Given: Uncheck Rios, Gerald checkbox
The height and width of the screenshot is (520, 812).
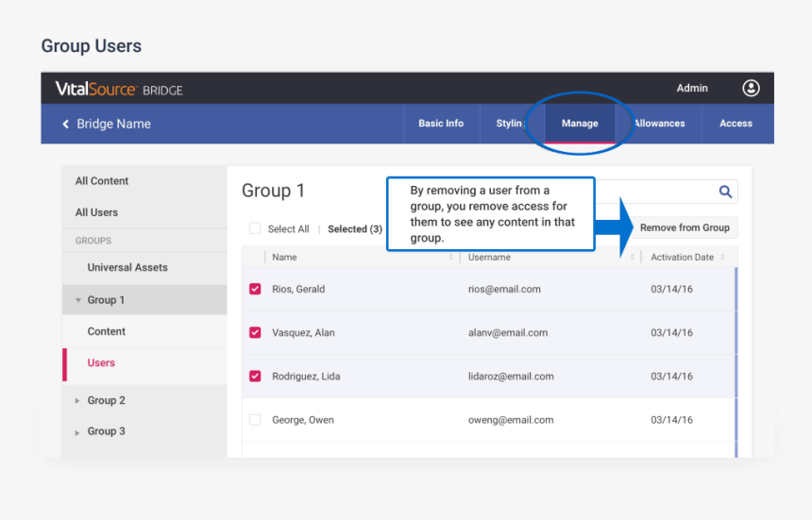Looking at the screenshot, I should coord(255,289).
